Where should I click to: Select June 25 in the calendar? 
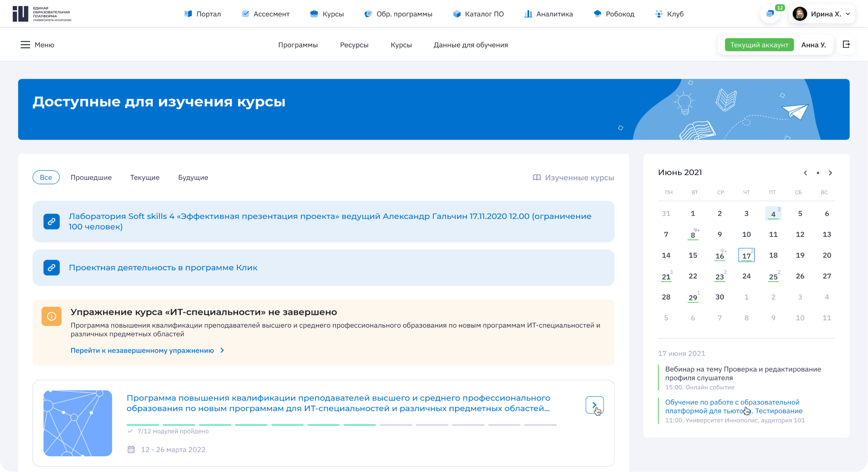773,276
